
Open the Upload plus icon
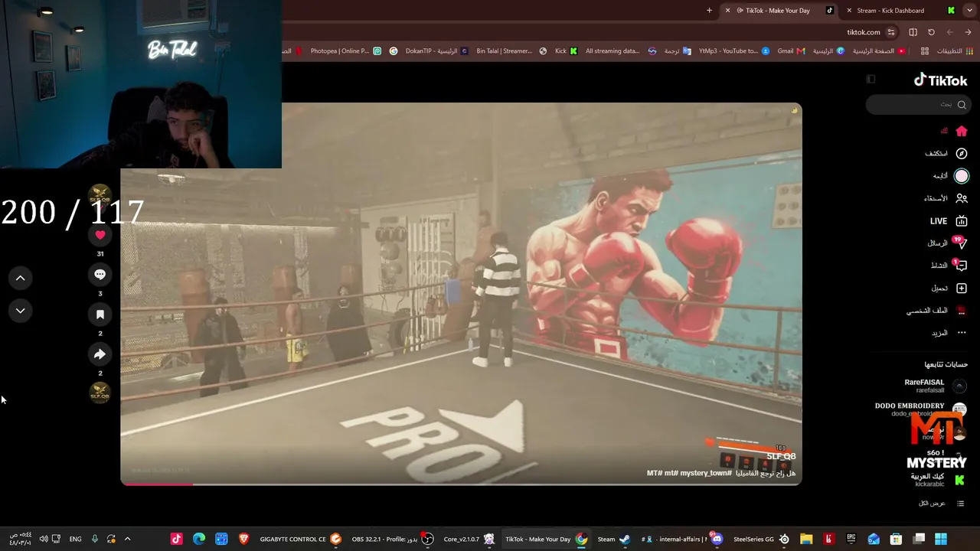(x=962, y=289)
